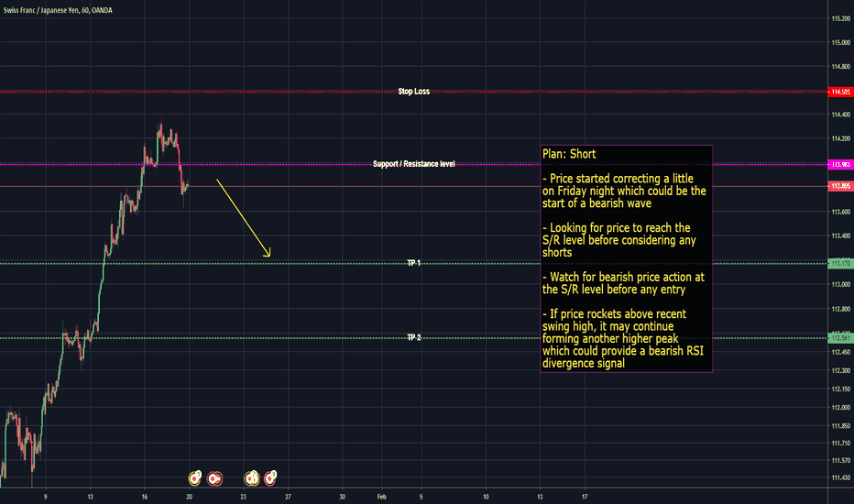
Task: Click the third economic event icon near 23
Action: click(x=251, y=477)
